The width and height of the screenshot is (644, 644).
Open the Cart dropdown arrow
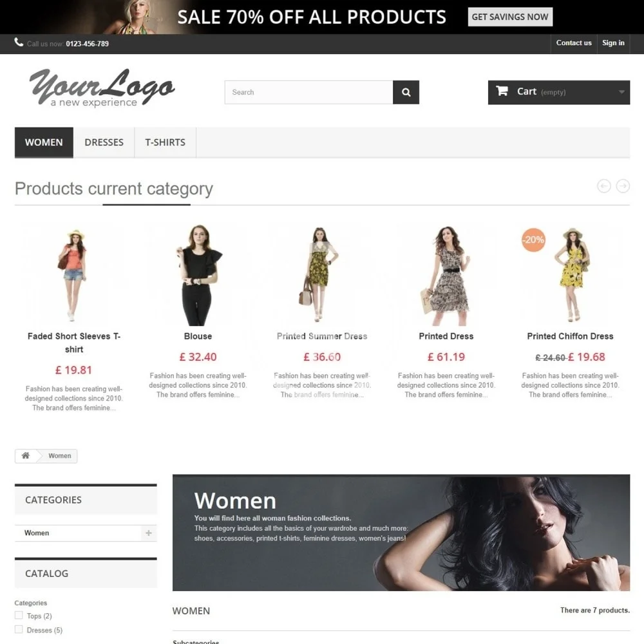point(621,92)
